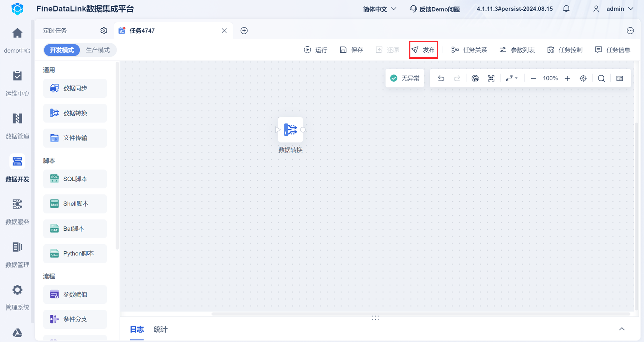Click the preview eye icon in canvas toolbar

tap(475, 78)
